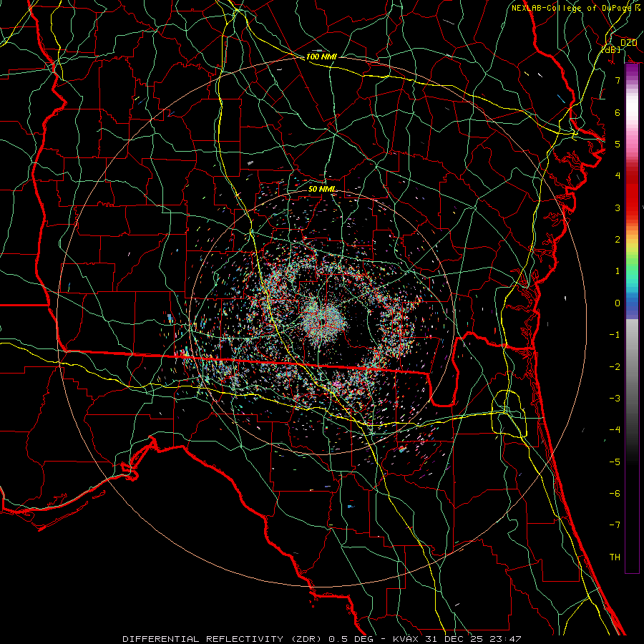Click the "6" value on the color scale
Screen dimensions: 644x644
(618, 112)
